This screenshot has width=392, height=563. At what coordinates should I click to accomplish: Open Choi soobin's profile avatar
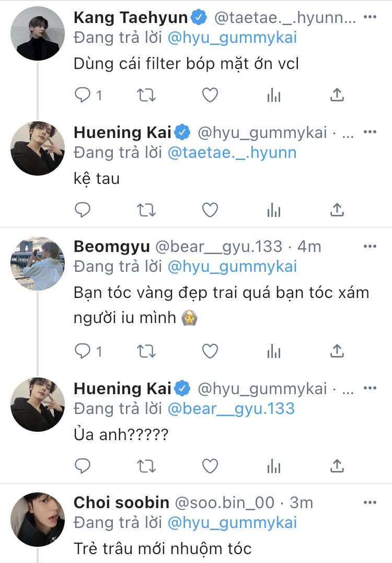(x=37, y=520)
